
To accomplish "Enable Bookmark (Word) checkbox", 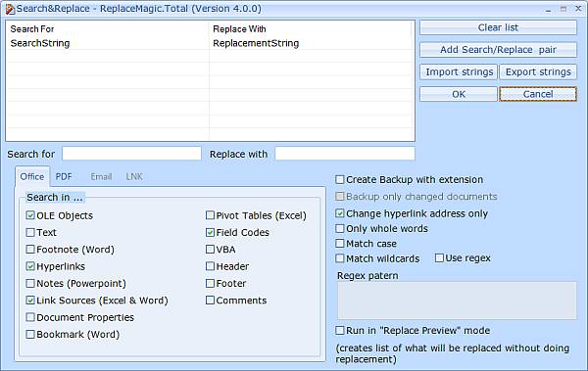I will tap(30, 334).
